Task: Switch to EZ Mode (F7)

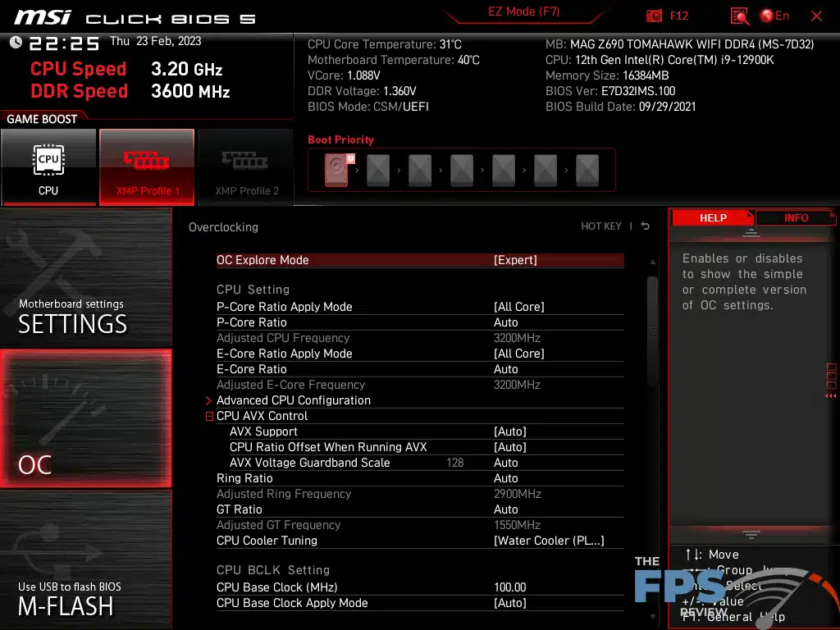Action: point(523,12)
